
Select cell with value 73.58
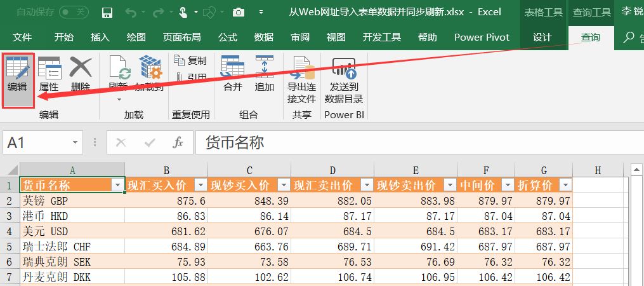point(249,262)
